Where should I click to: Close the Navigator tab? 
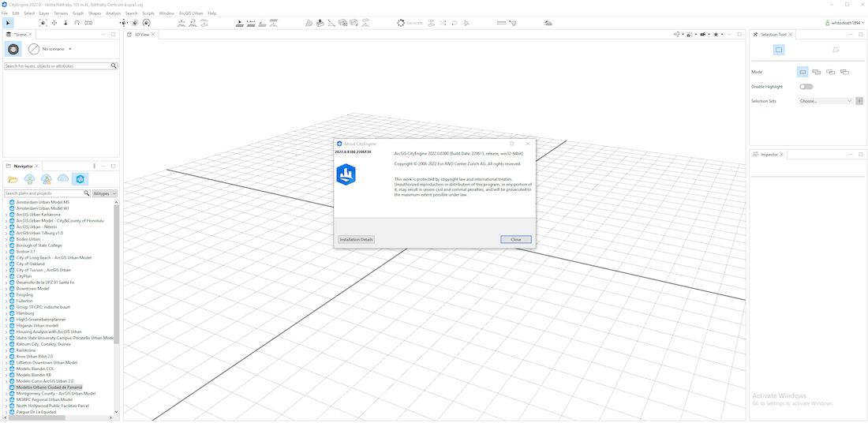(37, 166)
